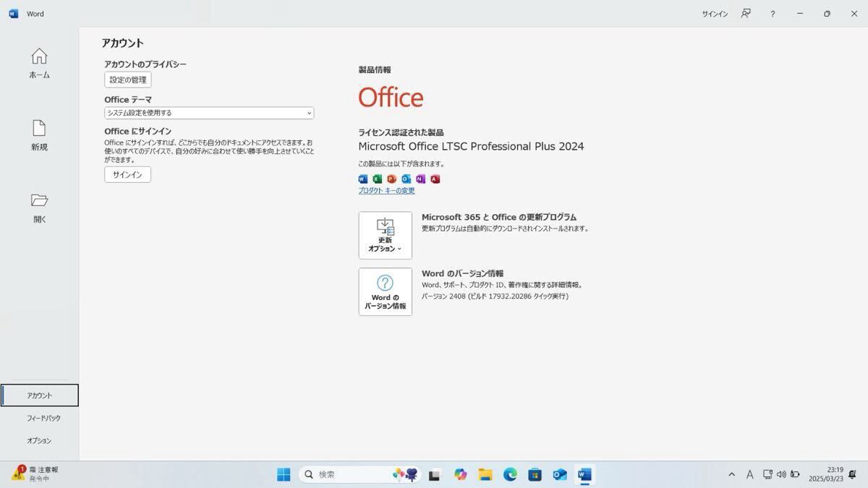Open the ホーム (Home) page in sidebar
The height and width of the screenshot is (488, 868).
39,64
